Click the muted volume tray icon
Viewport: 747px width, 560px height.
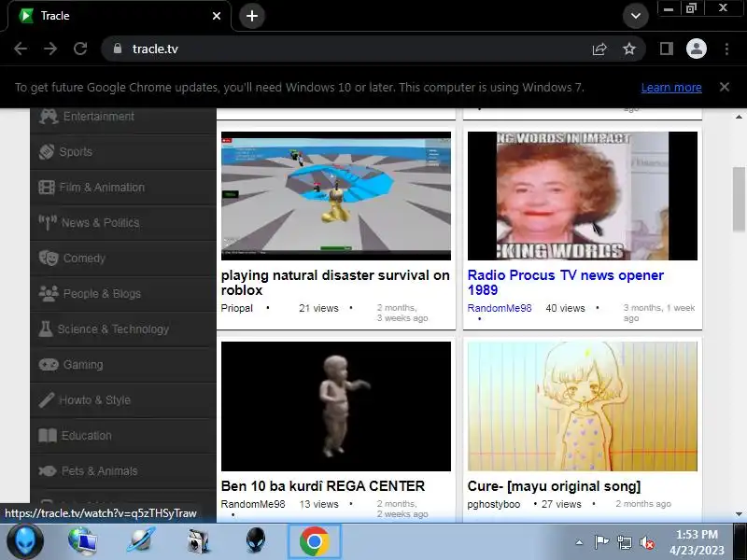point(646,542)
